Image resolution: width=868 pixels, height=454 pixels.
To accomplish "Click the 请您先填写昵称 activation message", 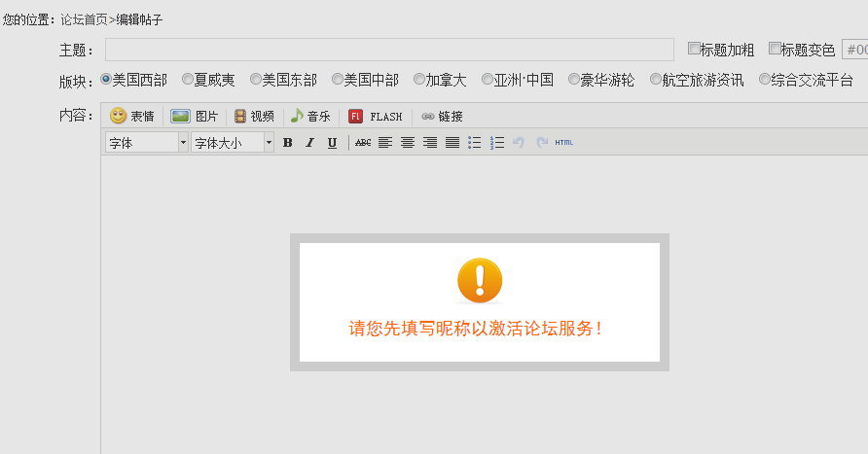I will tap(476, 329).
